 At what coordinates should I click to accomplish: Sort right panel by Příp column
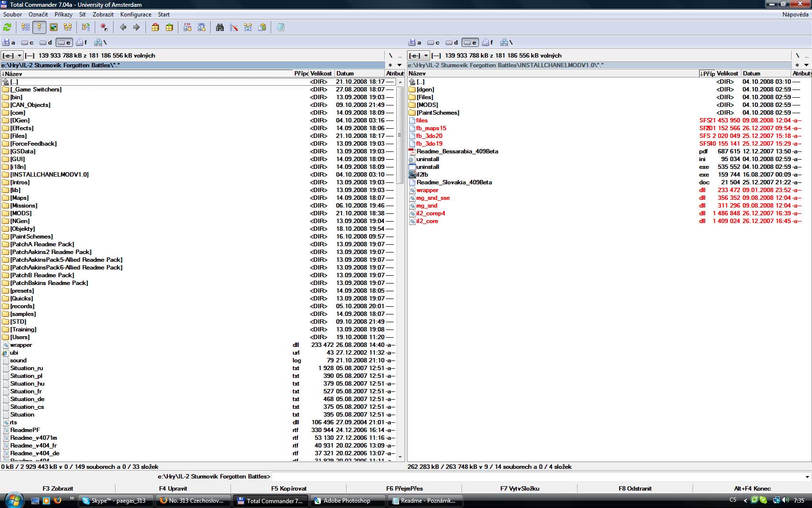[708, 74]
